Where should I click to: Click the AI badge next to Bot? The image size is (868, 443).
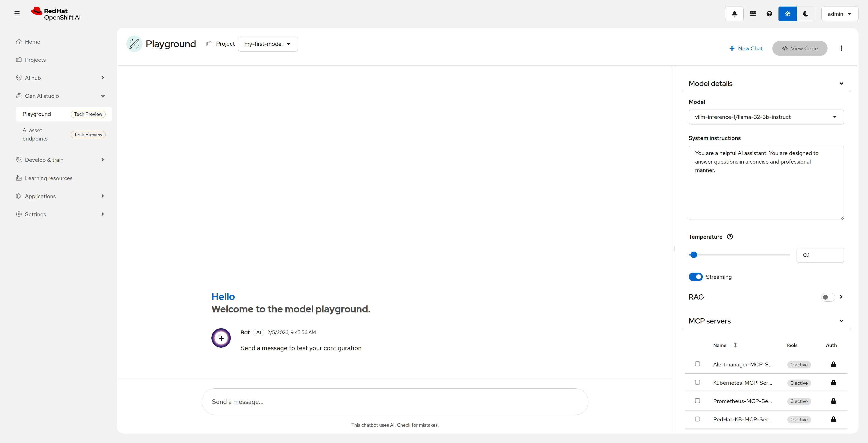pos(258,333)
